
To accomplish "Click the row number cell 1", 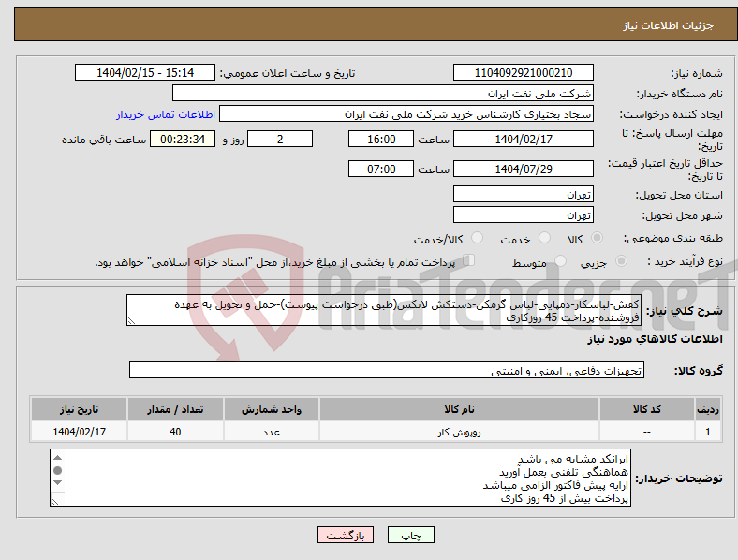I will pyautogui.click(x=708, y=432).
